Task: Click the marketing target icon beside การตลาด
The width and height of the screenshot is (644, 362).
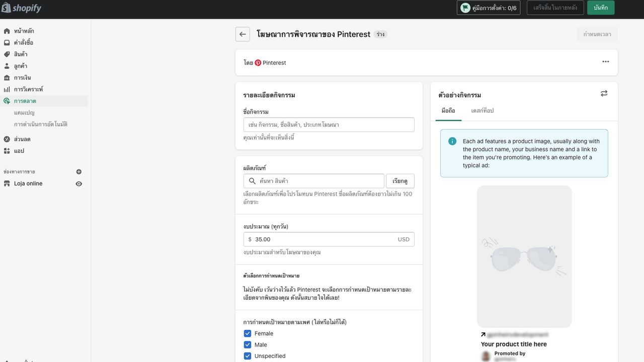Action: tap(7, 101)
